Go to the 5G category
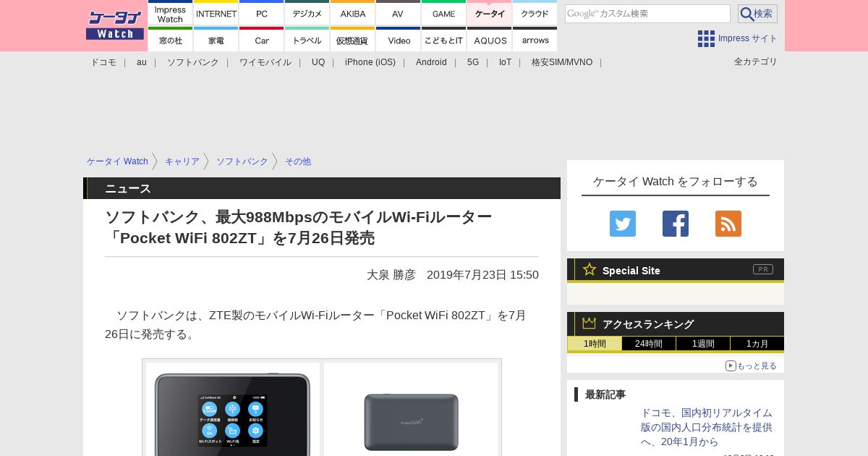This screenshot has height=456, width=868. [473, 62]
